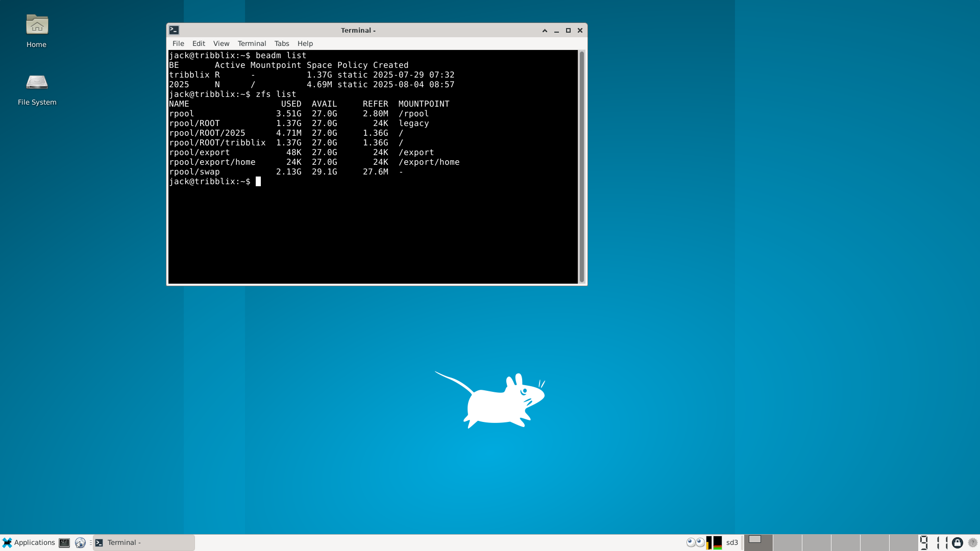Click the 'zfs list' command text

click(276, 94)
